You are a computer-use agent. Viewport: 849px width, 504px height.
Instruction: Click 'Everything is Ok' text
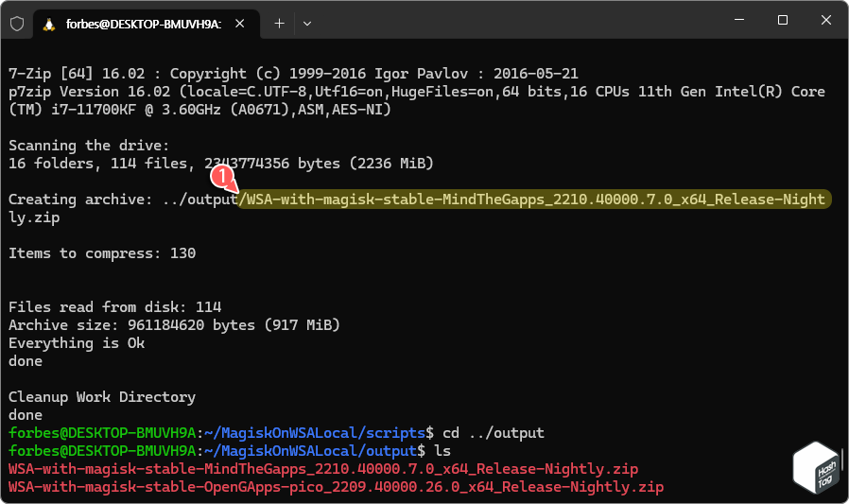pos(77,343)
